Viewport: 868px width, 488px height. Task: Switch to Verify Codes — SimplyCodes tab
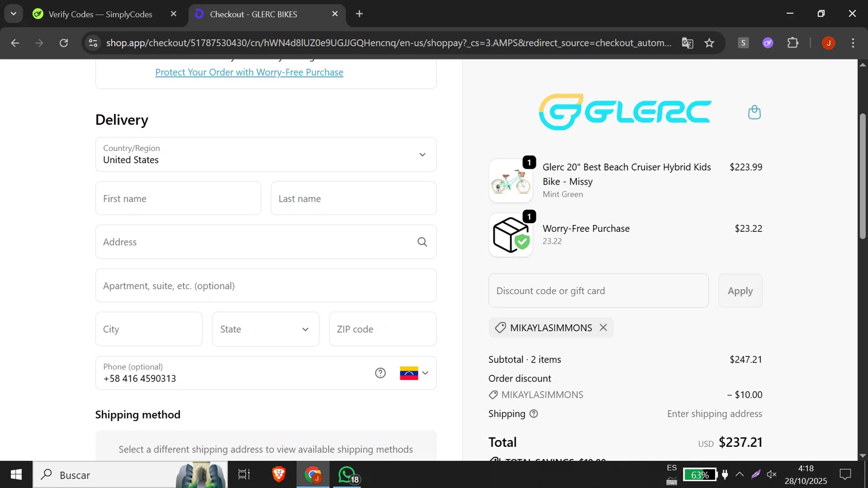tap(100, 14)
